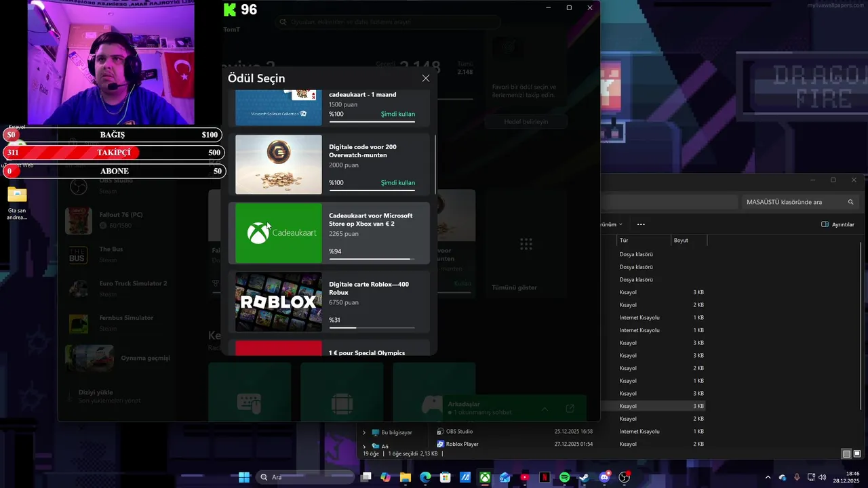Open the Roblox 400 Robux reward thumbnail
The width and height of the screenshot is (868, 488).
(279, 302)
